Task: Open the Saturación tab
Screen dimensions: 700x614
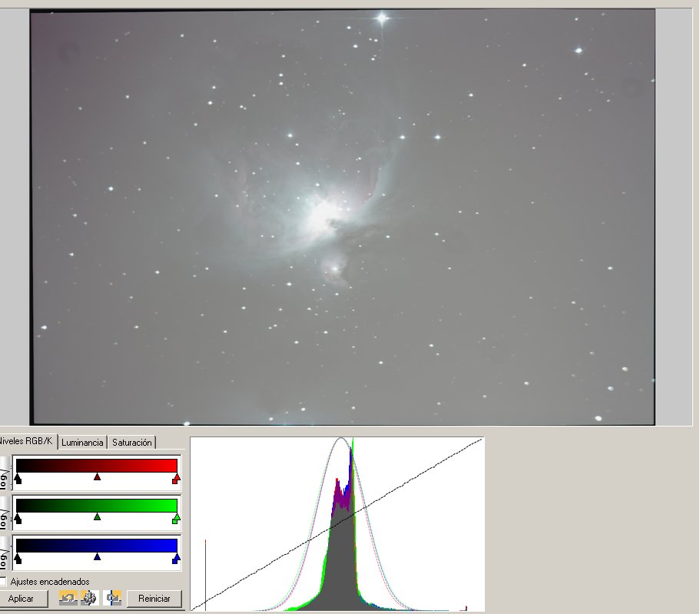Action: click(x=131, y=442)
